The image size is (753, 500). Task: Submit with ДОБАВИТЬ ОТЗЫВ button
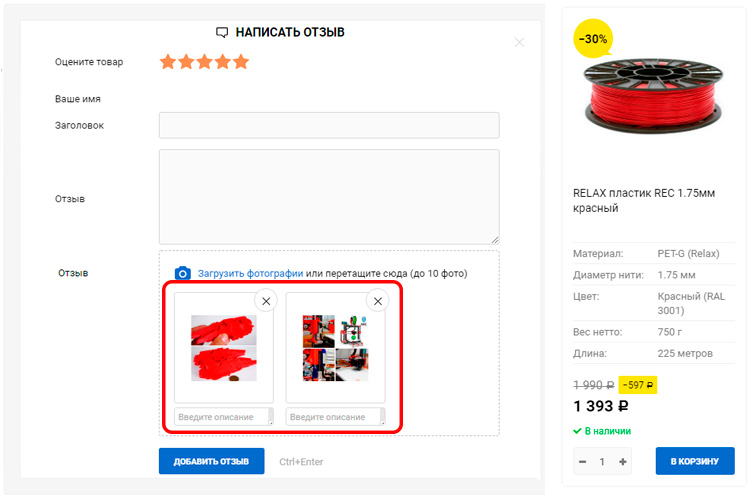click(x=212, y=461)
